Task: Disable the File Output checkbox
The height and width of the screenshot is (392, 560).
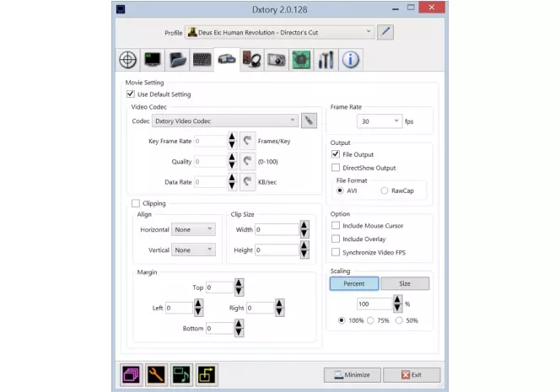Action: point(336,154)
